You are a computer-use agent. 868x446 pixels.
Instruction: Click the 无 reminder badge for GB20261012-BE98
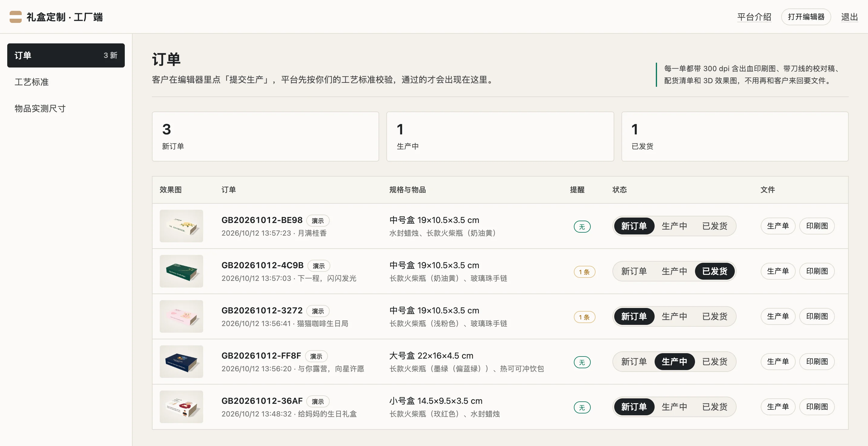(582, 227)
